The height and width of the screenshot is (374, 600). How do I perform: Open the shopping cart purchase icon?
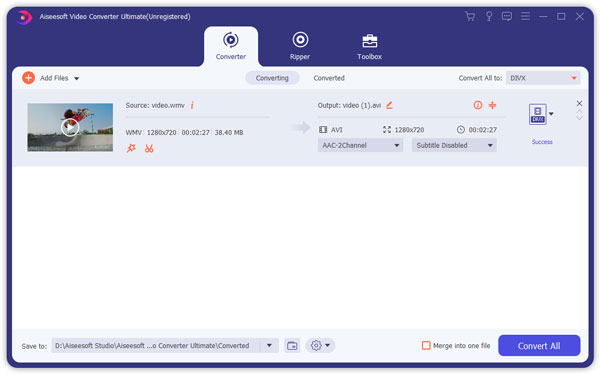470,16
